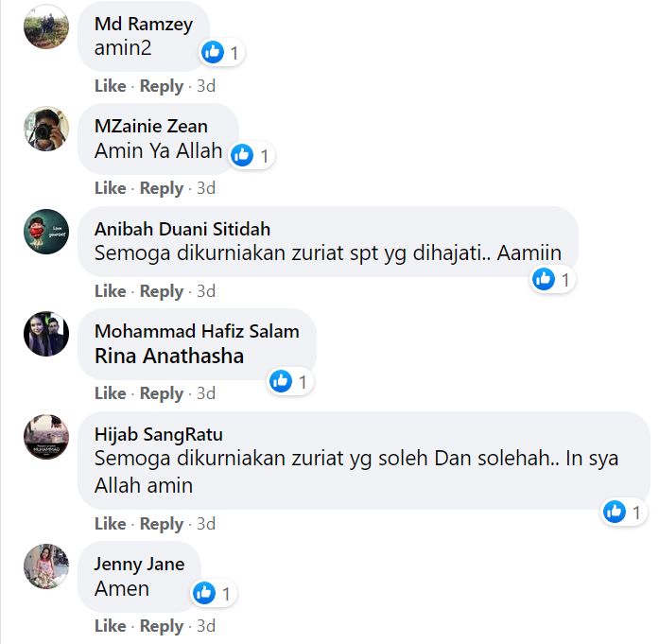Open the tagged Rina Anathasha profile link
Viewport: 659px width, 644px height.
pos(169,357)
